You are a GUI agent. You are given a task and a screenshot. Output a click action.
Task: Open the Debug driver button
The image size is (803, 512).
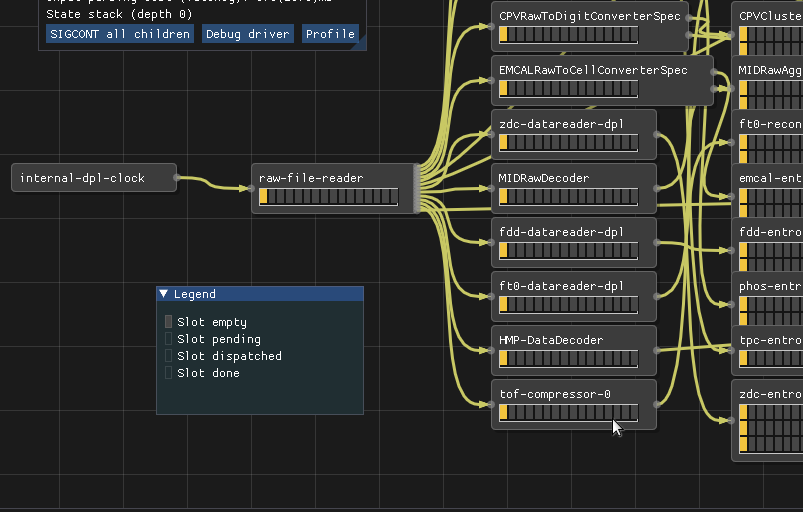[247, 34]
